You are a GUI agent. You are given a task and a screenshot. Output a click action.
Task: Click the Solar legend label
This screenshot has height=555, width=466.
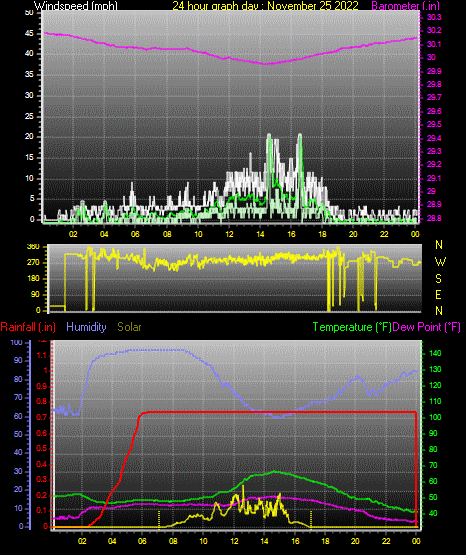point(129,327)
